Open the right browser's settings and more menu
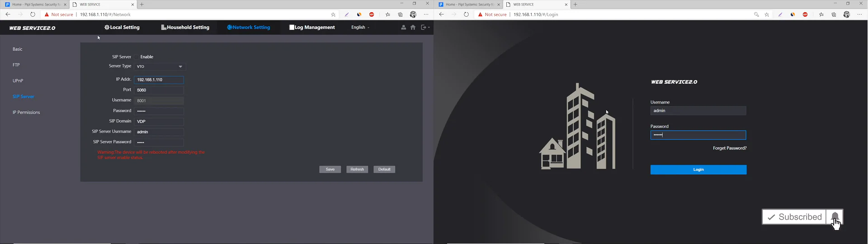This screenshot has width=868, height=244. click(859, 14)
